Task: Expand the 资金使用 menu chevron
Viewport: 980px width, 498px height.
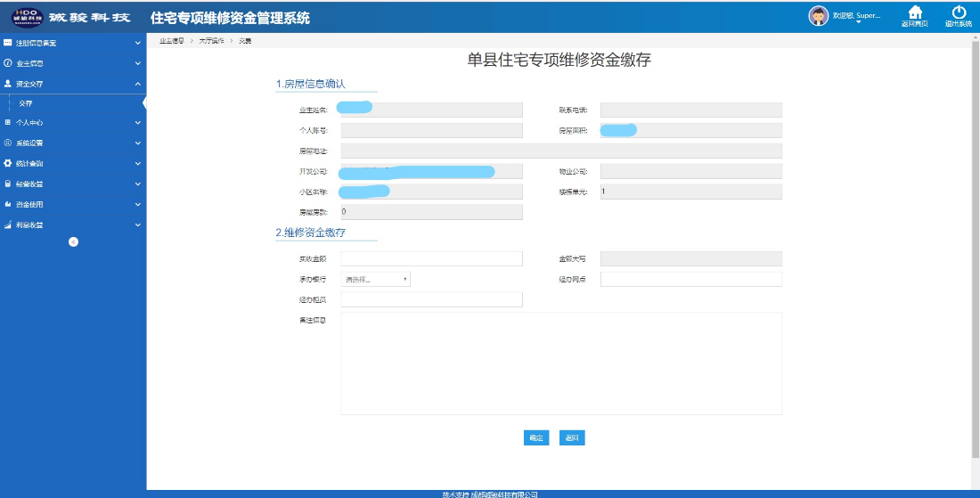Action: (138, 204)
